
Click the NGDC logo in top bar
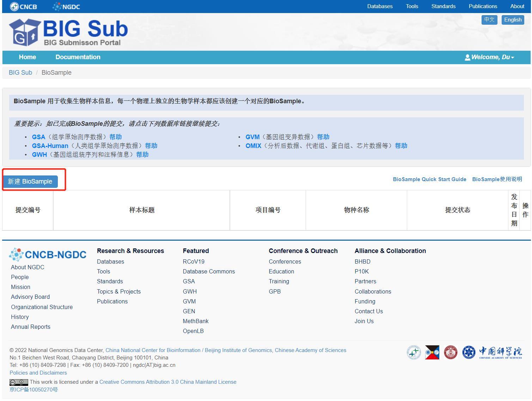pos(66,6)
